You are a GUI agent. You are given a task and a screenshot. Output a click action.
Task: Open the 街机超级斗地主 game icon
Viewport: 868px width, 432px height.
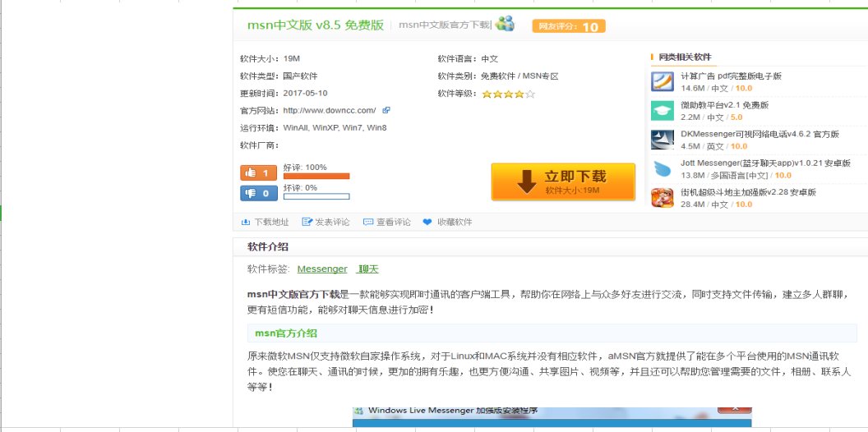click(662, 198)
